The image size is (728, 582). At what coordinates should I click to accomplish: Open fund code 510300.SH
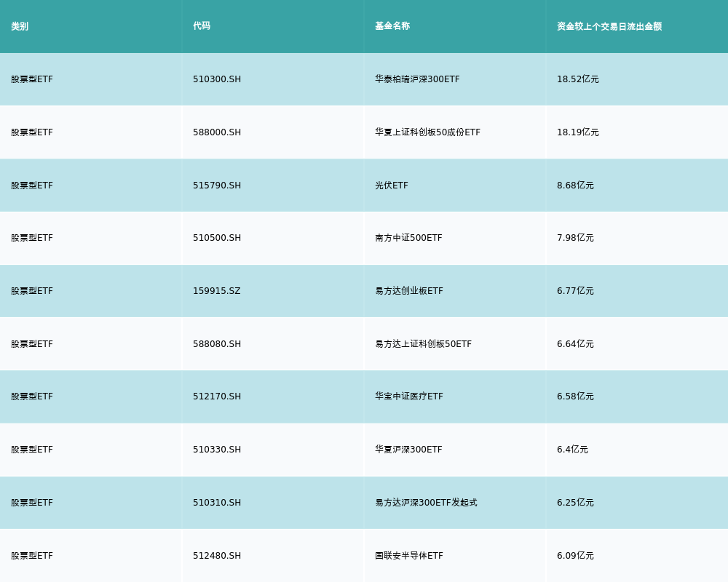pos(217,79)
